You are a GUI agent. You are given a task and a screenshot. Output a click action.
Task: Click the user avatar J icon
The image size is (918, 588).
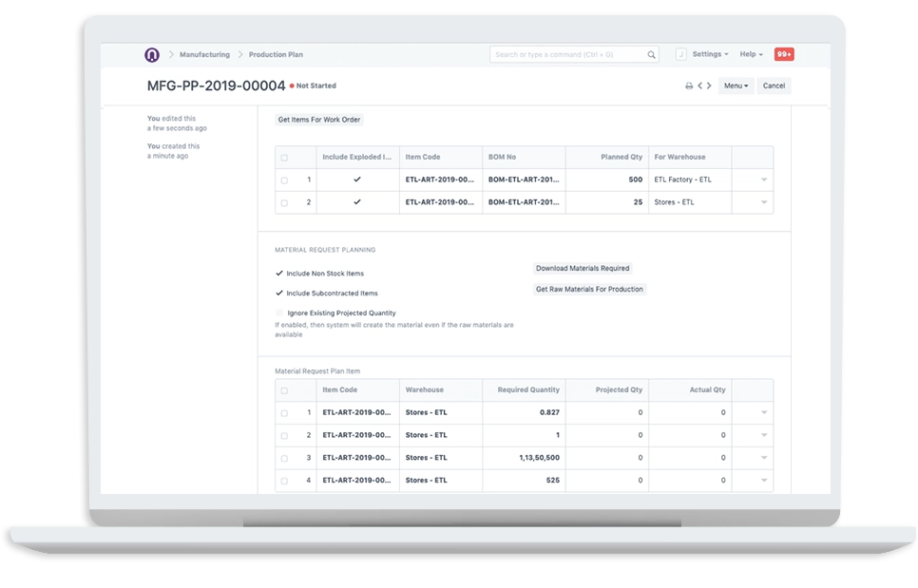pyautogui.click(x=680, y=54)
